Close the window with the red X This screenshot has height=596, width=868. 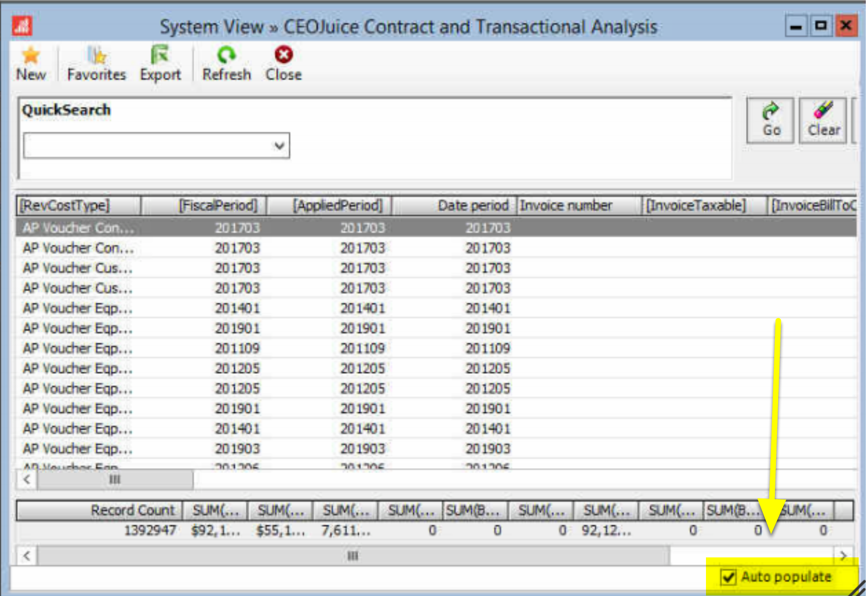point(846,25)
